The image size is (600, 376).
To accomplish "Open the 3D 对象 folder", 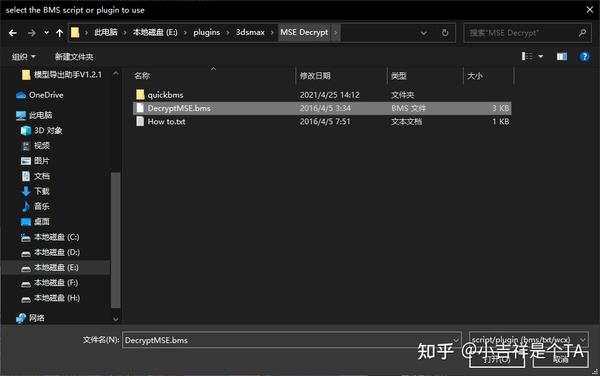I will 42,130.
